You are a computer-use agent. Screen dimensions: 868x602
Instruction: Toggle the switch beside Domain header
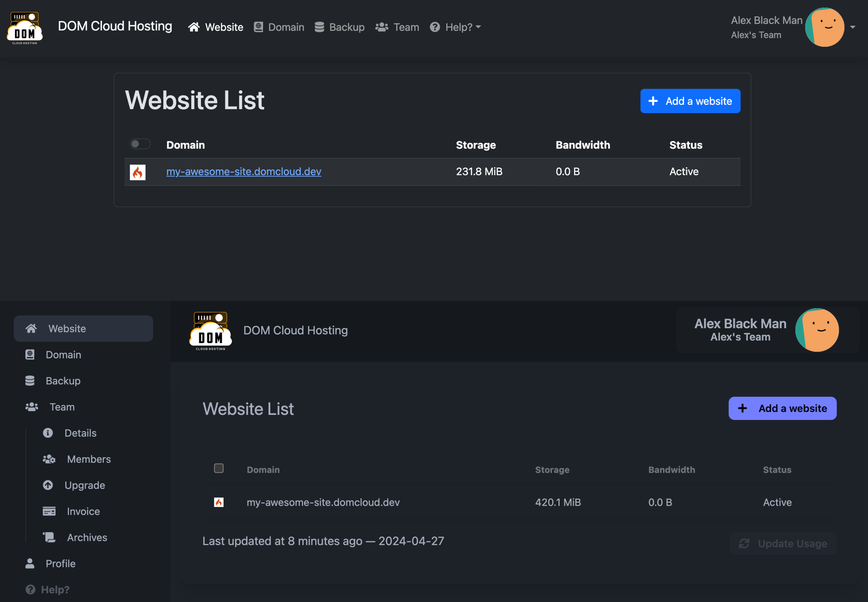[x=140, y=144]
